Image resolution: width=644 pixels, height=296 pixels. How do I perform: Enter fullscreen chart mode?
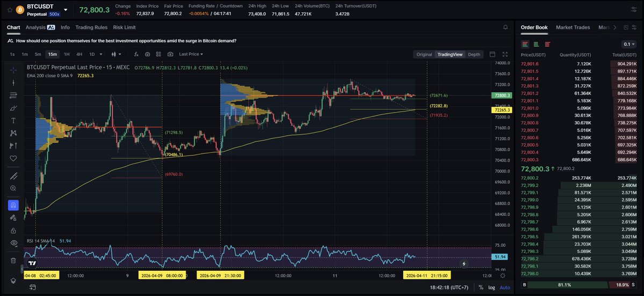coord(504,54)
